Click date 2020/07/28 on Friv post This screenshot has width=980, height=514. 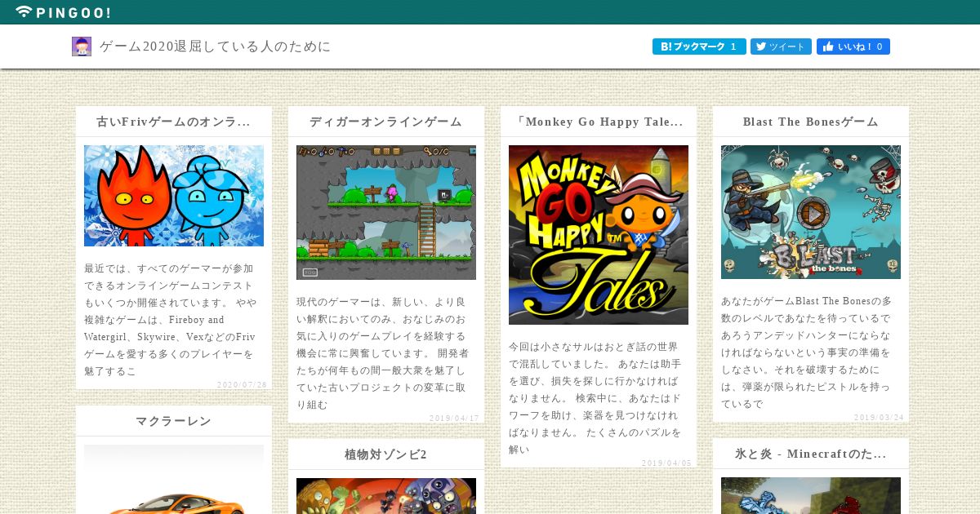pos(242,384)
